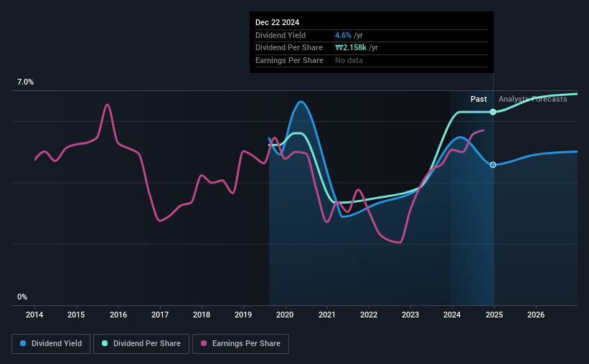The height and width of the screenshot is (364, 589).
Task: Click the 2022 x-axis label
Action: point(369,315)
